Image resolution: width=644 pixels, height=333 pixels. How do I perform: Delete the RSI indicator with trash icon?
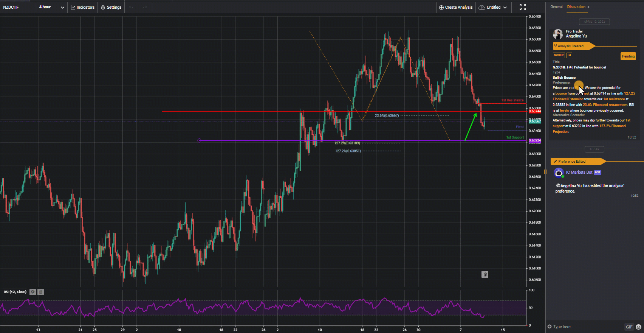point(41,292)
